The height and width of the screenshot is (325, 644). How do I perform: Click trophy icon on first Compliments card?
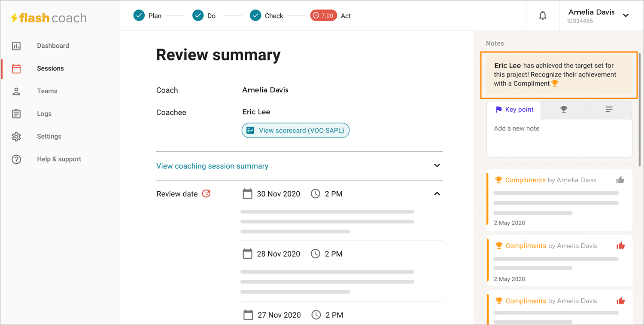click(x=498, y=180)
